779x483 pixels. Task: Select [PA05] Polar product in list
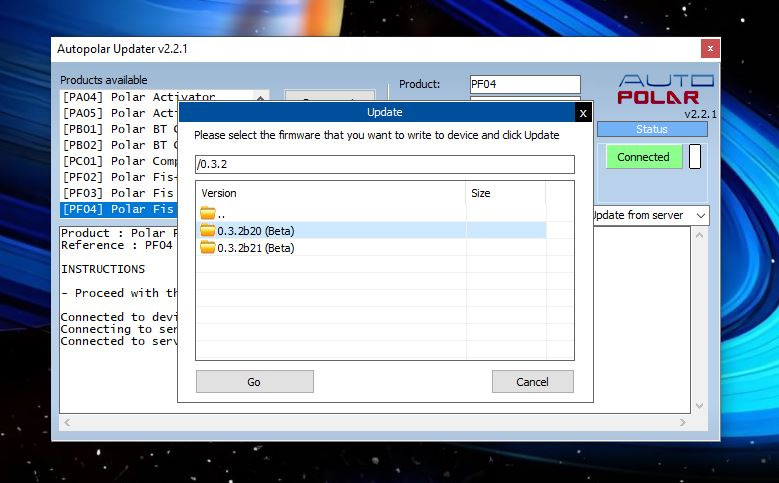(x=119, y=113)
